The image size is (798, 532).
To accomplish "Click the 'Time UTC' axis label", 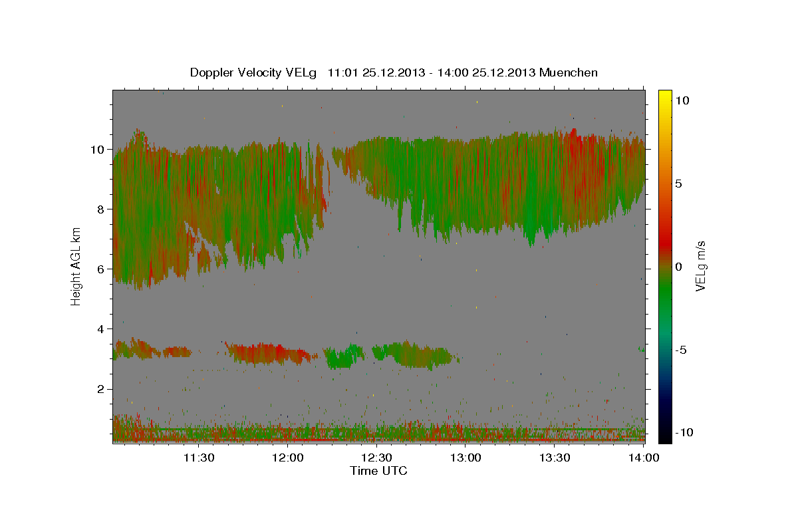I will 378,471.
